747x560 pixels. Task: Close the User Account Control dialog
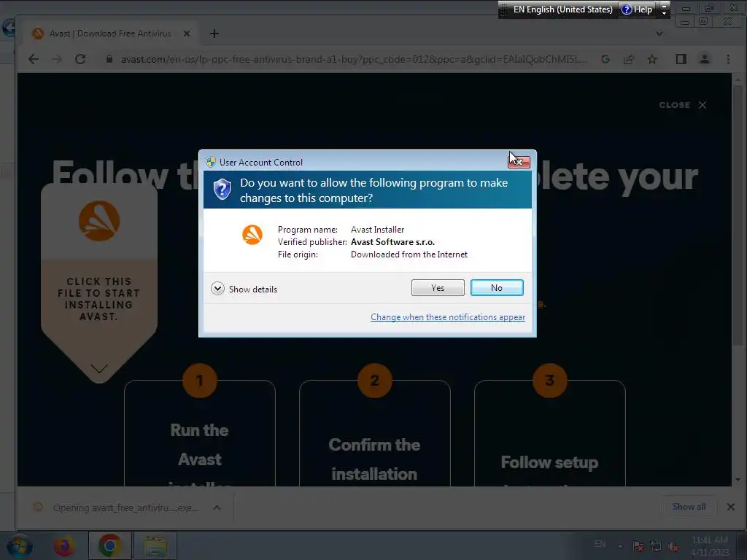pos(519,162)
